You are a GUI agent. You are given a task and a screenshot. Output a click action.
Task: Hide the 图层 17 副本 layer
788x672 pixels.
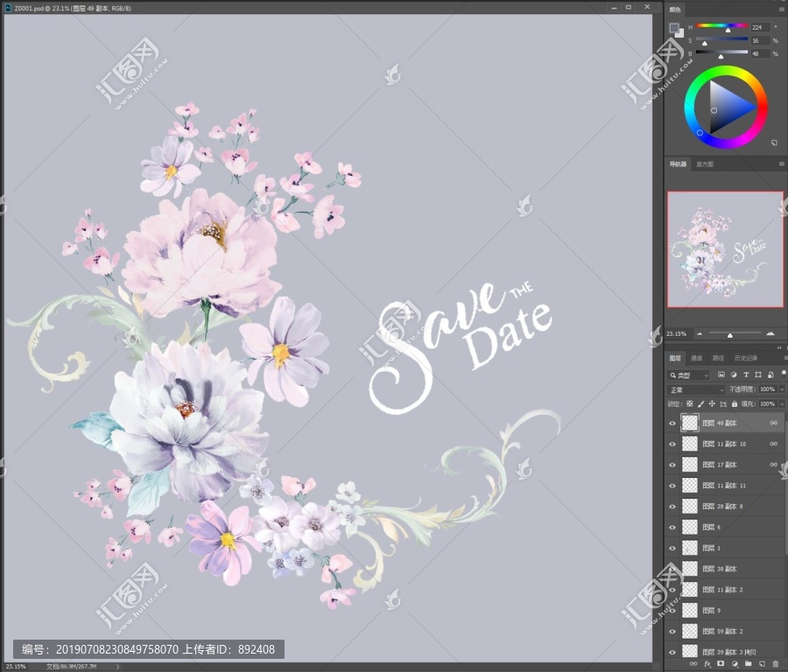pyautogui.click(x=672, y=465)
